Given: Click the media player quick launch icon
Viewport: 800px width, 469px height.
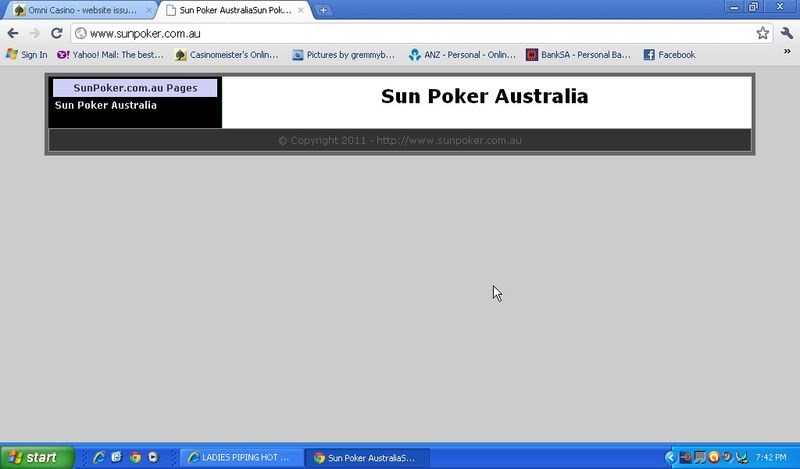Looking at the screenshot, I should (x=153, y=457).
